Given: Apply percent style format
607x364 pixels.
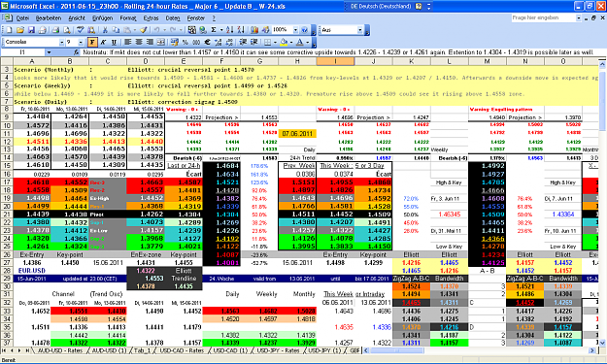Looking at the screenshot, I should (x=185, y=42).
